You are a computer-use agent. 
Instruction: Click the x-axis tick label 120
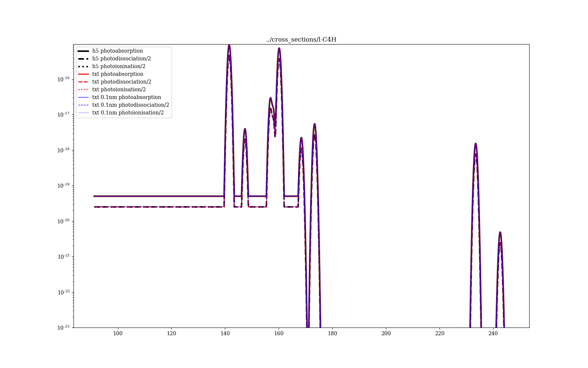pyautogui.click(x=171, y=333)
